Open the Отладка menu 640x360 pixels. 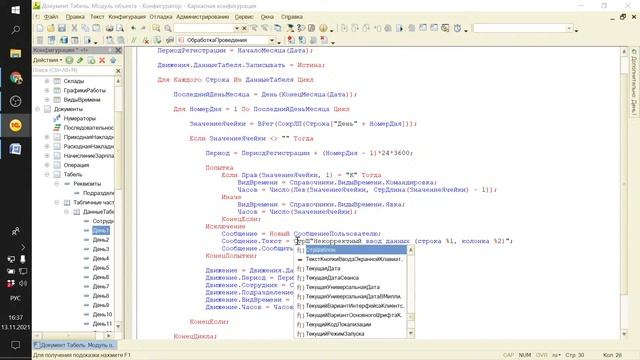click(161, 17)
